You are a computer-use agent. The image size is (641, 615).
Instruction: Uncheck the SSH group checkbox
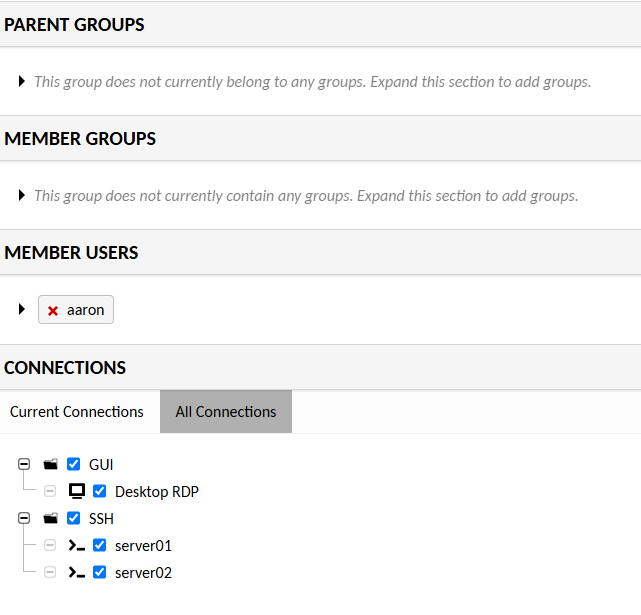point(74,519)
